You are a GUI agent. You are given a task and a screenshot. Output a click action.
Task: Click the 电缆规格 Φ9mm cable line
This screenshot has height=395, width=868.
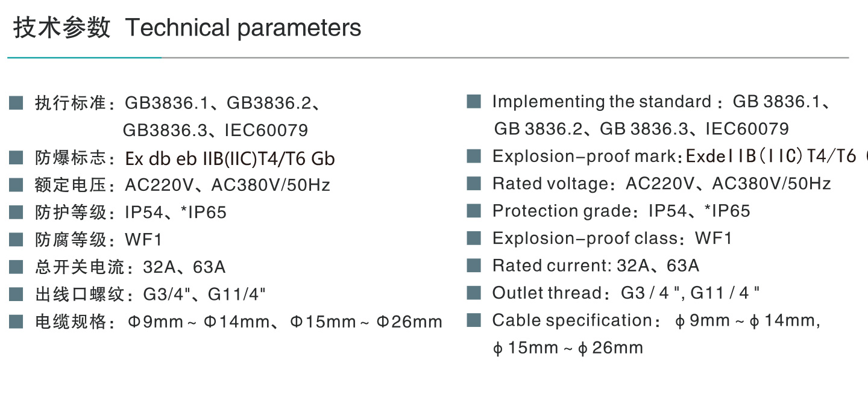(238, 322)
